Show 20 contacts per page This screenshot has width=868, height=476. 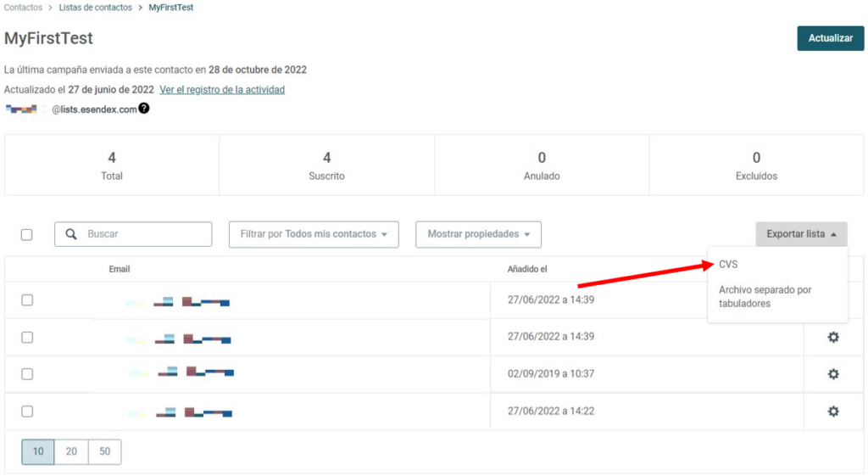click(71, 451)
